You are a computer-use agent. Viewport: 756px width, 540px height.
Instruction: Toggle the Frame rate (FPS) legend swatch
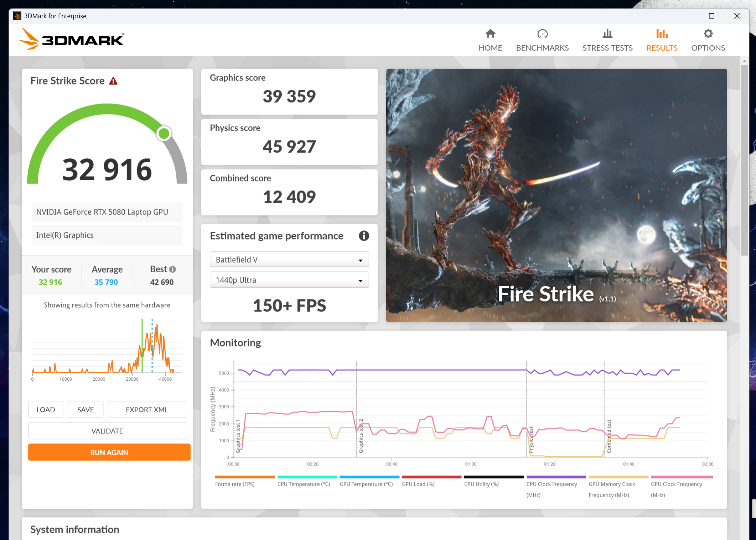click(x=245, y=477)
